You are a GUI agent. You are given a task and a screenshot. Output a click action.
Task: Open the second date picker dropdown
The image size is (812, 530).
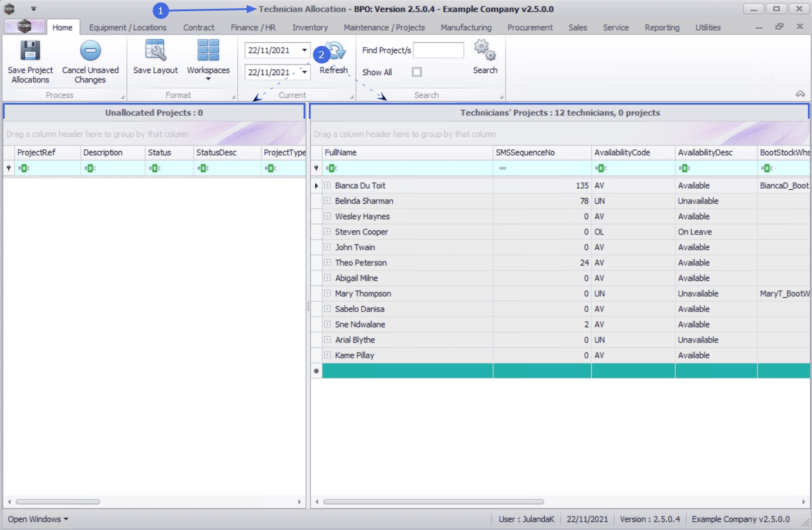pyautogui.click(x=304, y=72)
